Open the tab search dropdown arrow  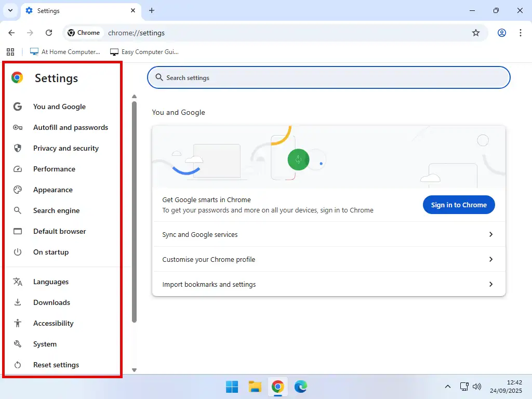point(10,10)
